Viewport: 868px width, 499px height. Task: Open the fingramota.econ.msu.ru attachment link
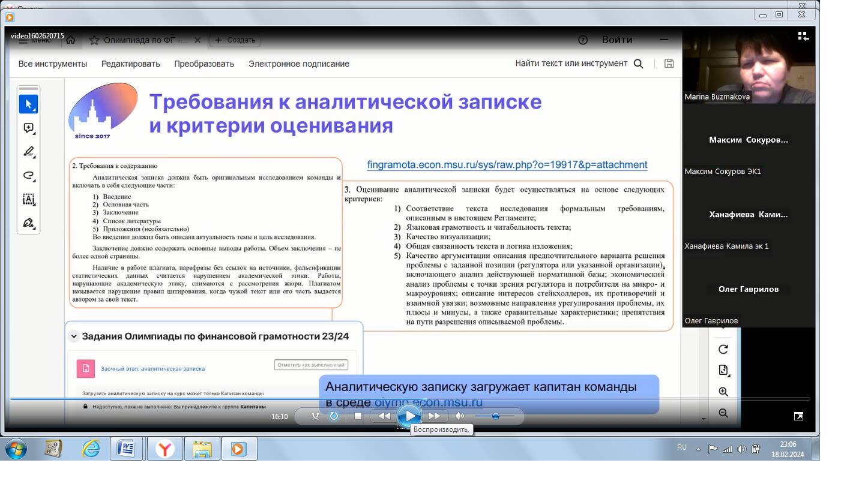507,164
